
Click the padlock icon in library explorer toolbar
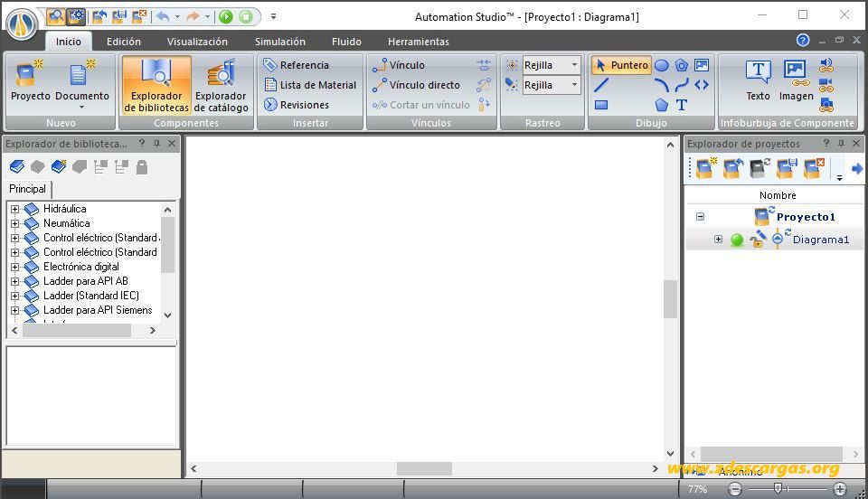click(x=142, y=167)
